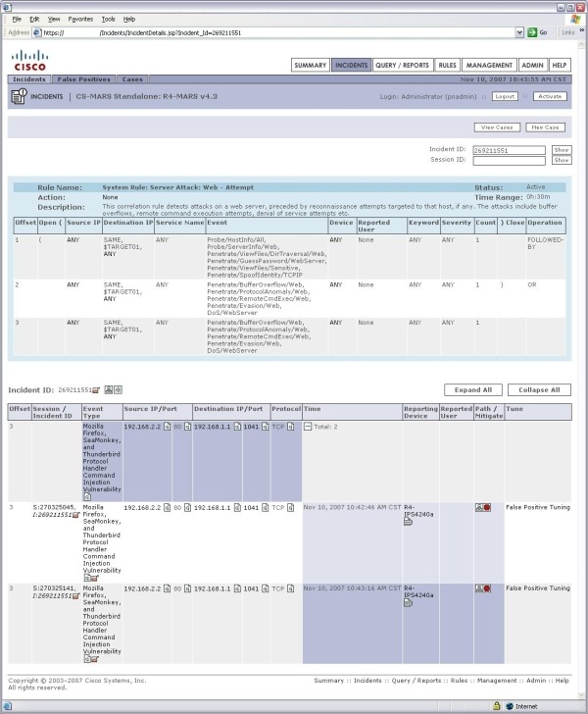The width and height of the screenshot is (588, 714).
Task: Click the Activate button
Action: (550, 96)
